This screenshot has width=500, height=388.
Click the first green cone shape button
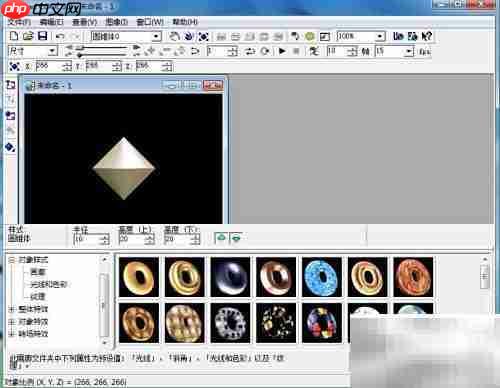221,238
